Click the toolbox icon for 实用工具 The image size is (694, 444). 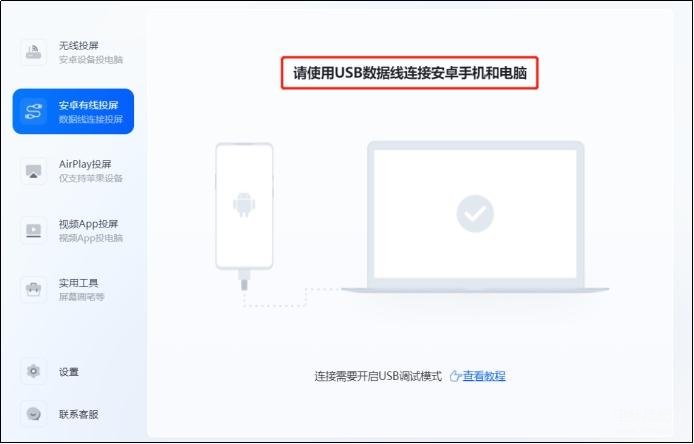click(x=34, y=290)
